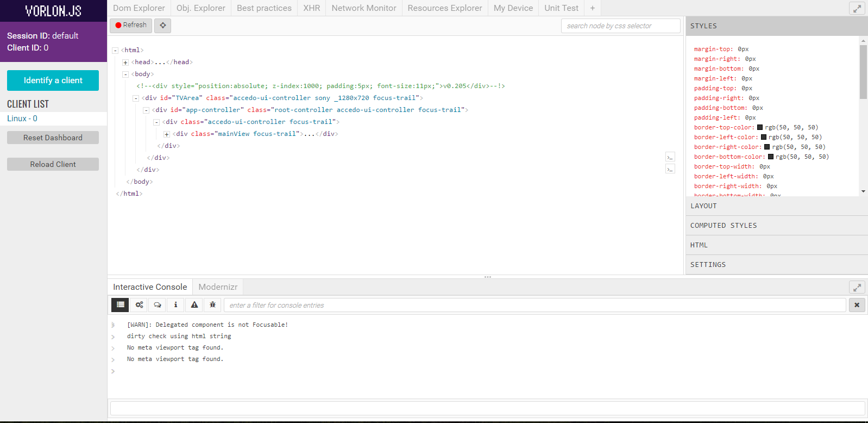Open the XHR tab
The image size is (868, 423).
pyautogui.click(x=312, y=8)
